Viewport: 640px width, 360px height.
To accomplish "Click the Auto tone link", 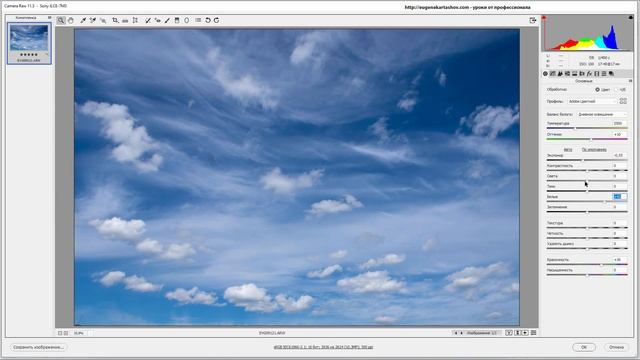I will [568, 150].
